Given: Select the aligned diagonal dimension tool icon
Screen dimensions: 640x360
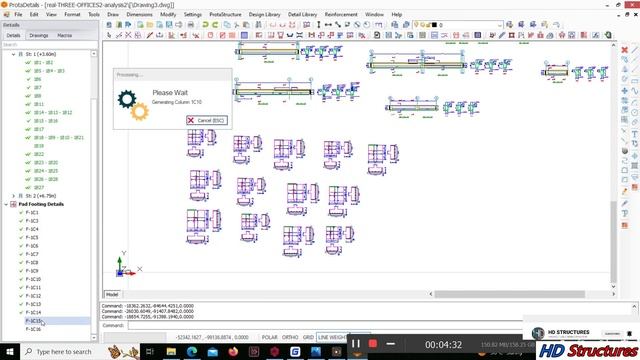Looking at the screenshot, I should 338,25.
